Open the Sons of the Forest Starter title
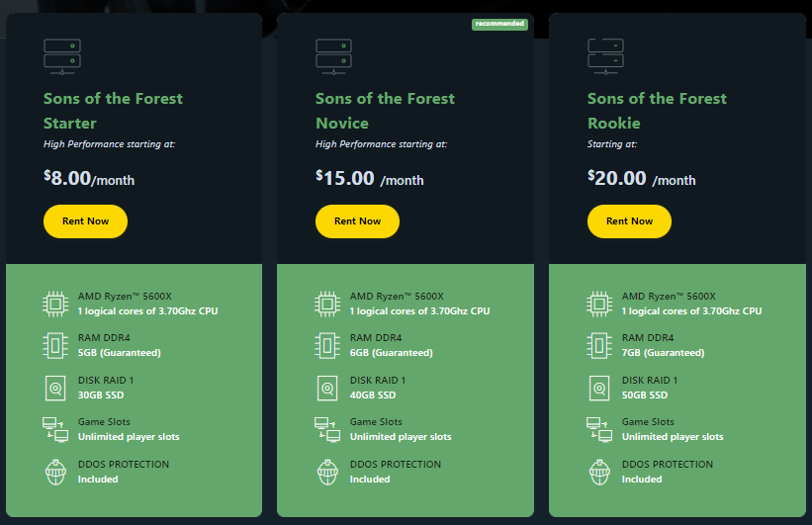 pos(113,111)
